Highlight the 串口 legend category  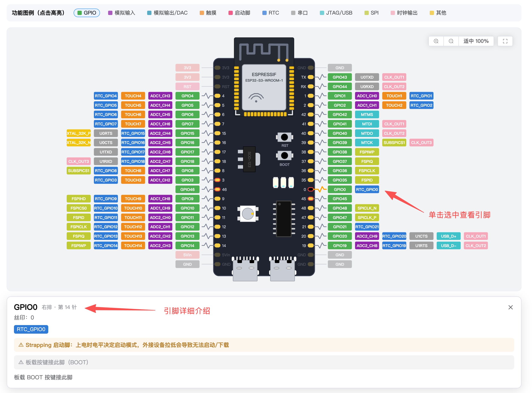click(299, 13)
